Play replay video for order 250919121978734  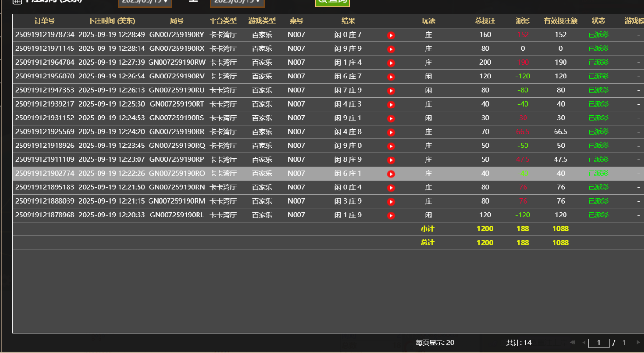(391, 35)
